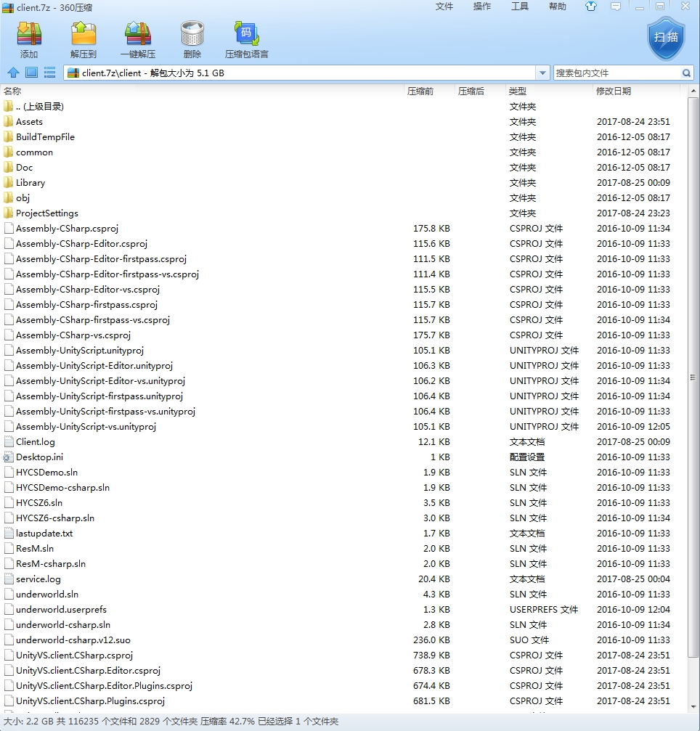Viewport: 700px width, 731px height.
Task: Click the 添加 (Add) toolbar icon
Action: [x=29, y=39]
